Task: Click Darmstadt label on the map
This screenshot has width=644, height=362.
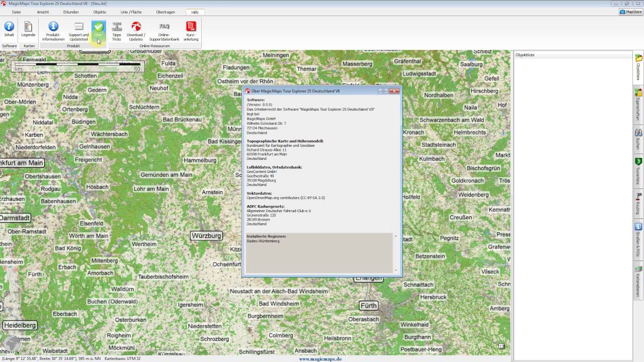Action: pos(15,218)
